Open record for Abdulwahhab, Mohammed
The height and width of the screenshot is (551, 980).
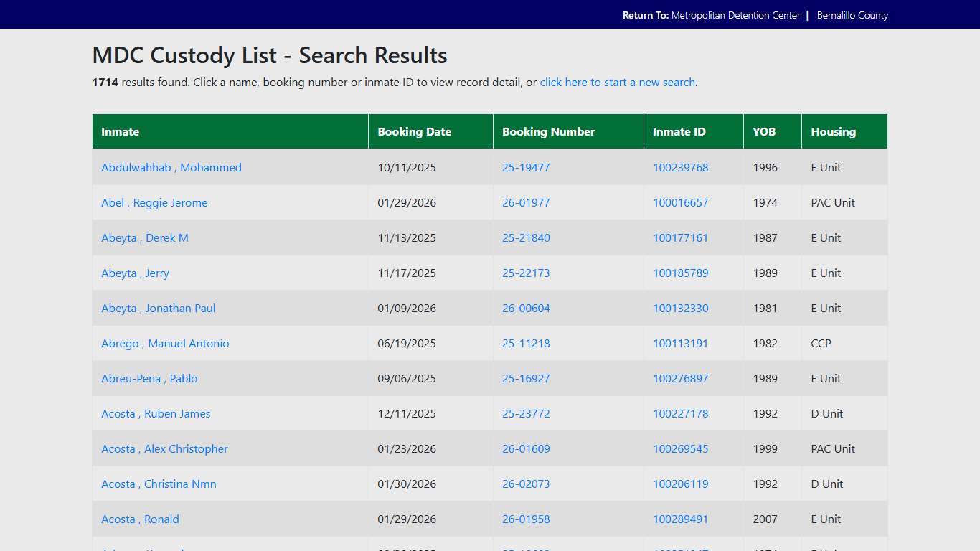(x=171, y=167)
